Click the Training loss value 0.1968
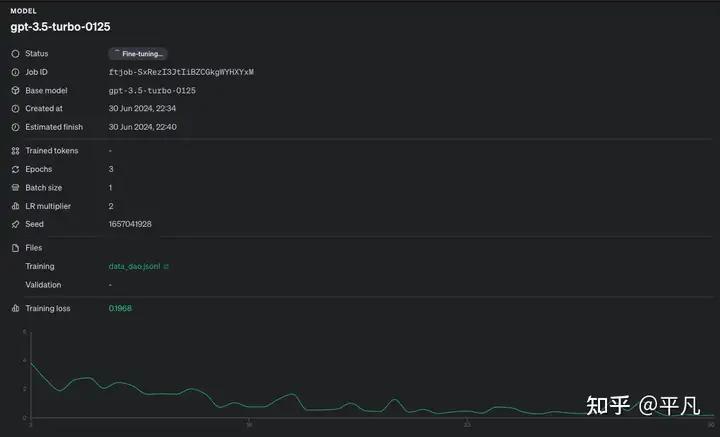The width and height of the screenshot is (720, 437). 120,308
